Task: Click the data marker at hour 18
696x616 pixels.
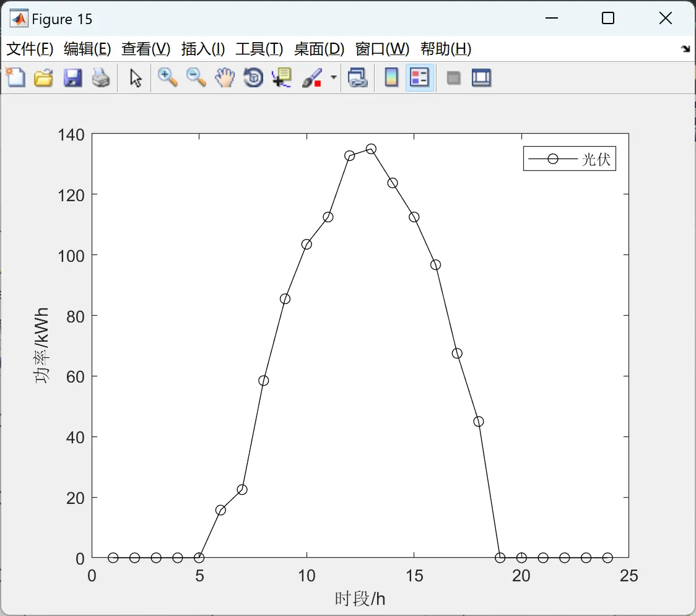Action: coord(479,422)
